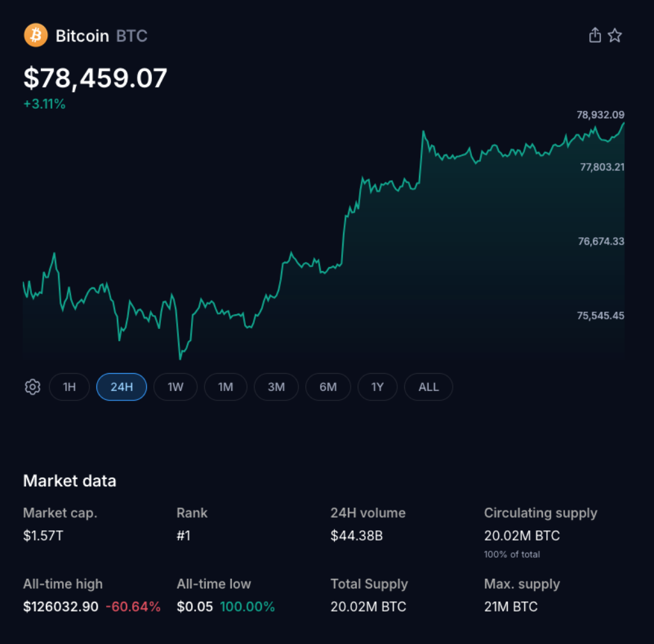Show the ALL-time price chart
Screen dimensions: 654x644
428,387
